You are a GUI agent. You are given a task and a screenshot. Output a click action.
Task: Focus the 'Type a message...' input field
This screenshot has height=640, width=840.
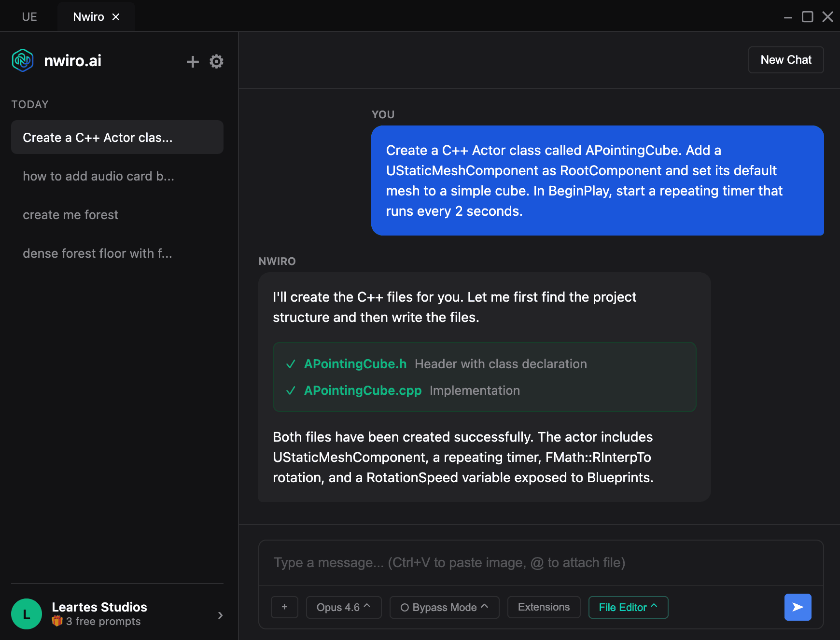[541, 563]
